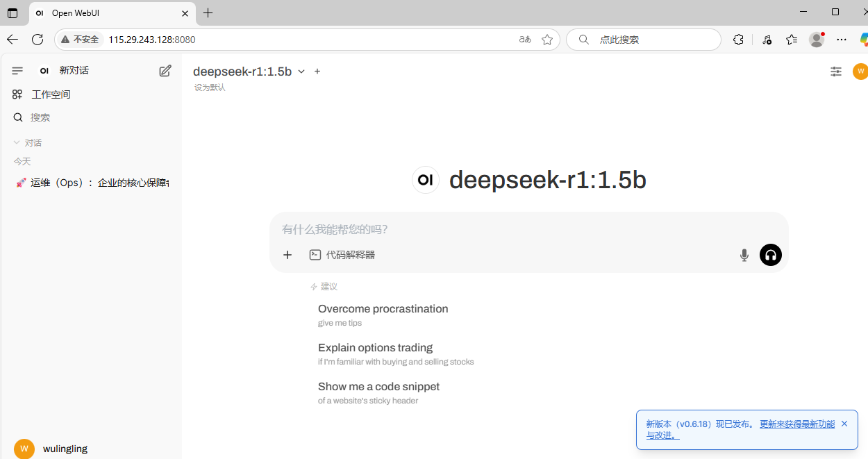Open the browser favorites list icon
The height and width of the screenshot is (459, 868).
tap(792, 40)
